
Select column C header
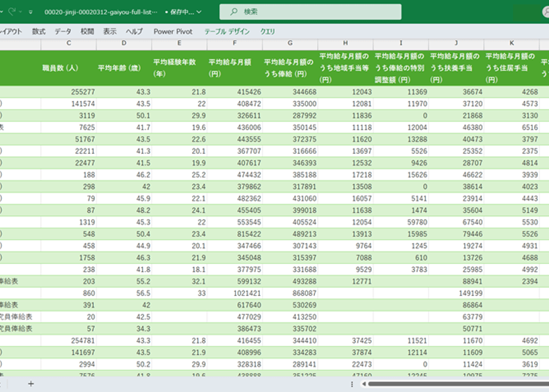tap(69, 43)
